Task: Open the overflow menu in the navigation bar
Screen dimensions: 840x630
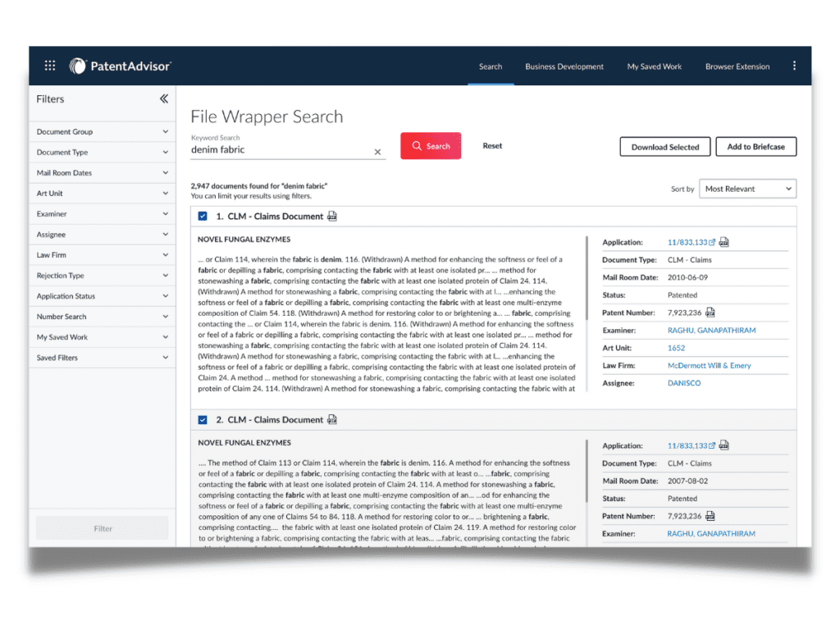Action: tap(793, 65)
